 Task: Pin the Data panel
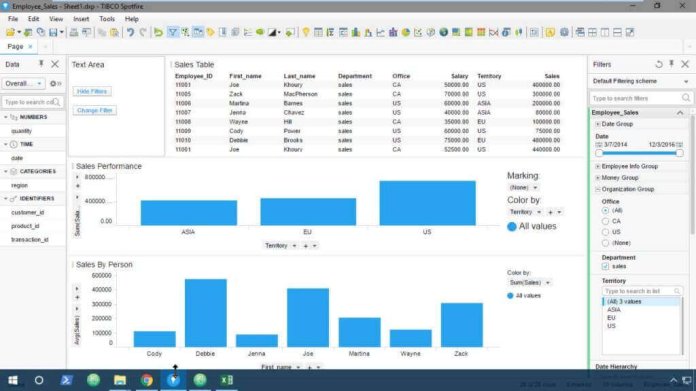click(x=41, y=64)
